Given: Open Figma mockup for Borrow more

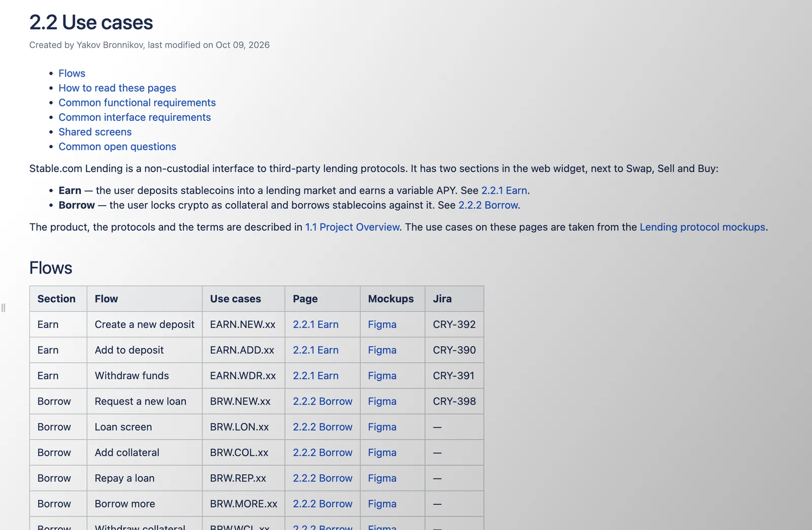Looking at the screenshot, I should tap(382, 504).
